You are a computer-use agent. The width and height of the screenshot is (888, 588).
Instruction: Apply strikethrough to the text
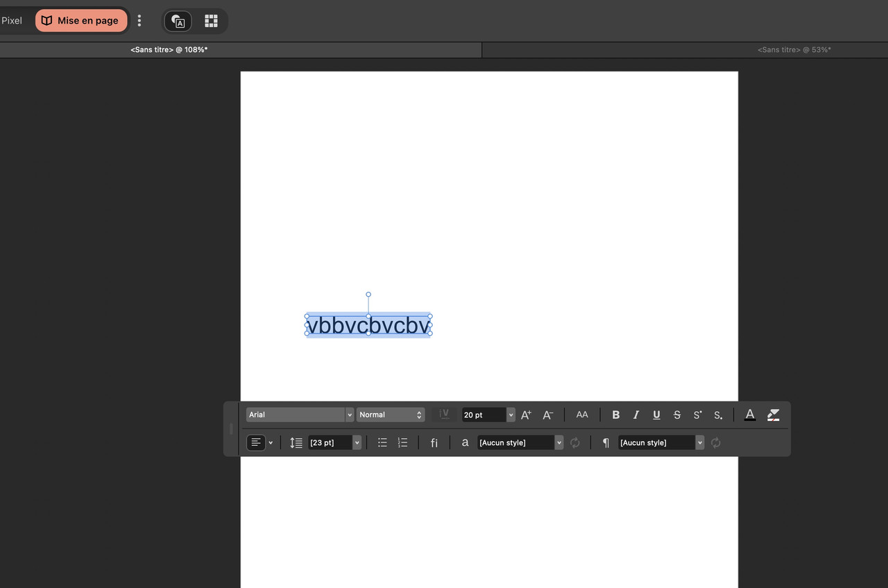pos(677,415)
